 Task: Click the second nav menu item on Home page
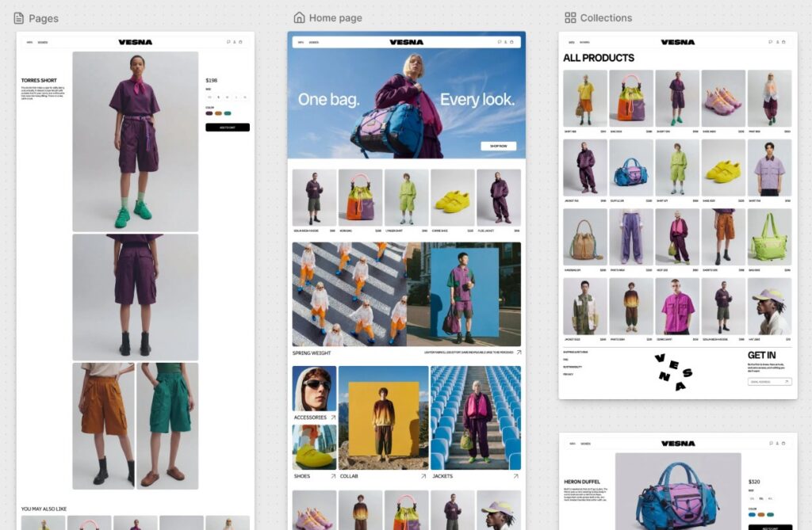pos(314,43)
